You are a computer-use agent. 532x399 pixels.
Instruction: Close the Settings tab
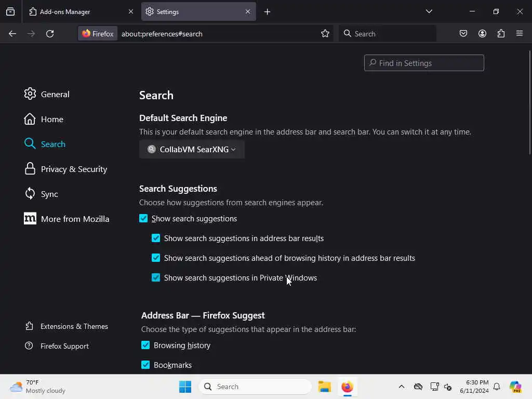pyautogui.click(x=248, y=11)
